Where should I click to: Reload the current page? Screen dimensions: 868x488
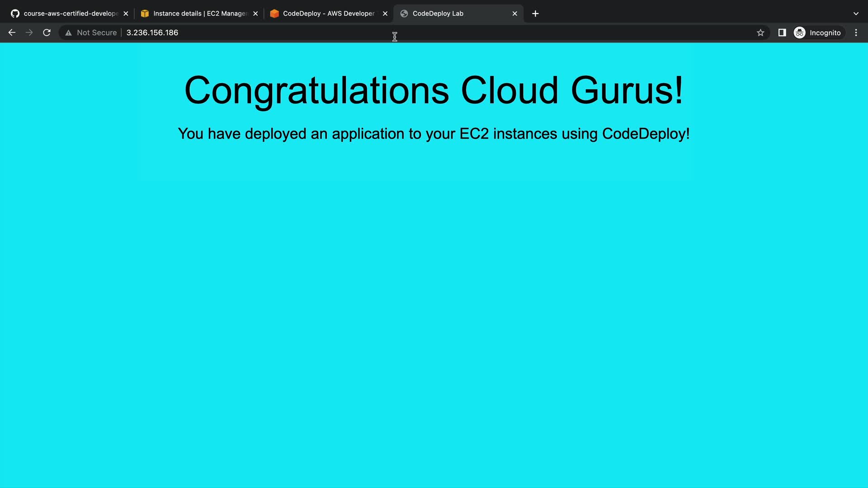pyautogui.click(x=47, y=33)
